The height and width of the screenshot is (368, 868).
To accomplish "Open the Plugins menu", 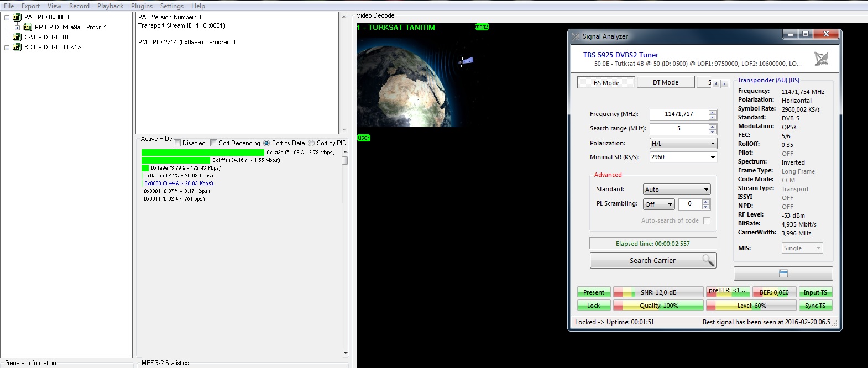I will pyautogui.click(x=142, y=6).
